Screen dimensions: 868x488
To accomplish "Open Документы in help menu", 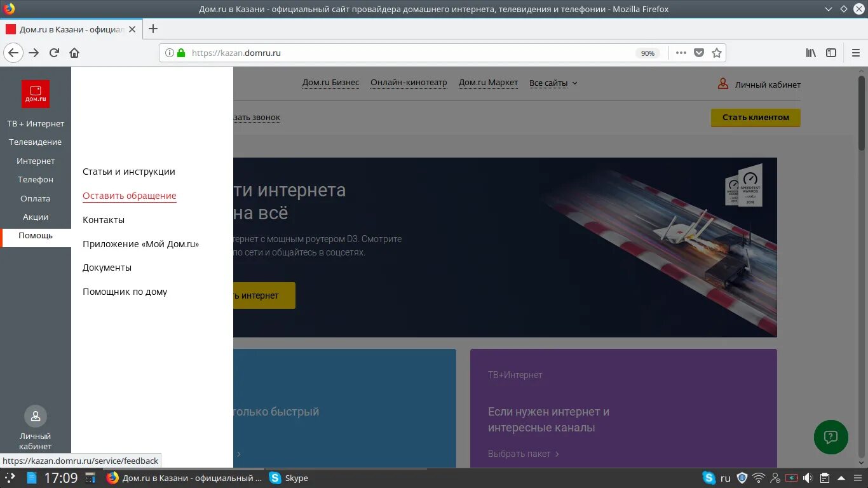I will 107,268.
